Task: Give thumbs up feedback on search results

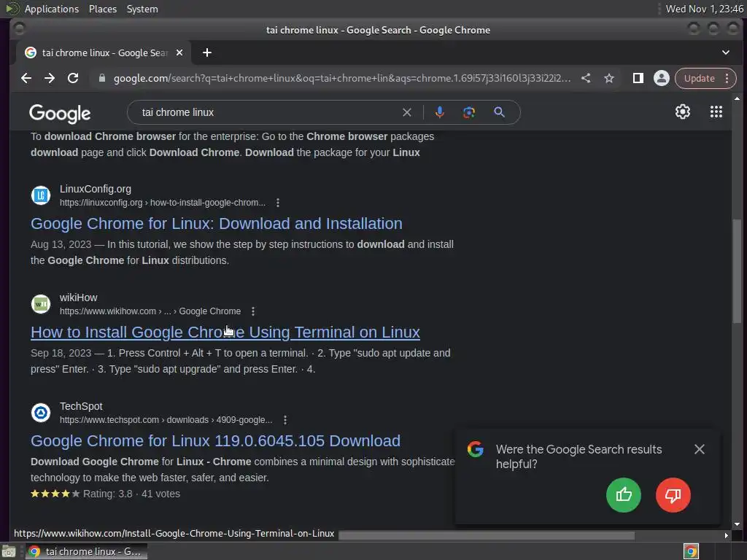Action: (x=623, y=495)
